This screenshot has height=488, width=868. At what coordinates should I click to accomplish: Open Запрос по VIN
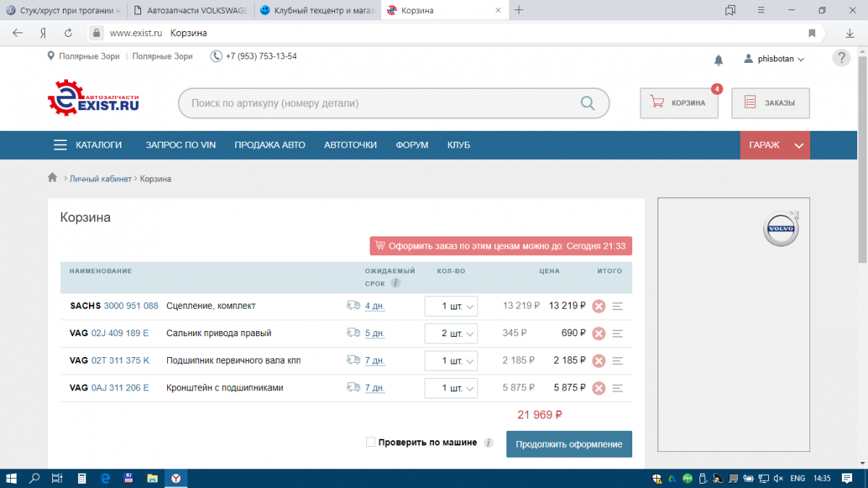181,145
